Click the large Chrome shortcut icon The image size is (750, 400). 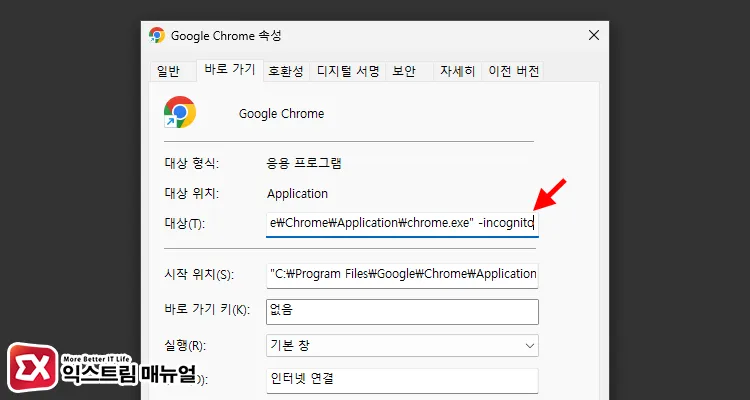pyautogui.click(x=180, y=112)
